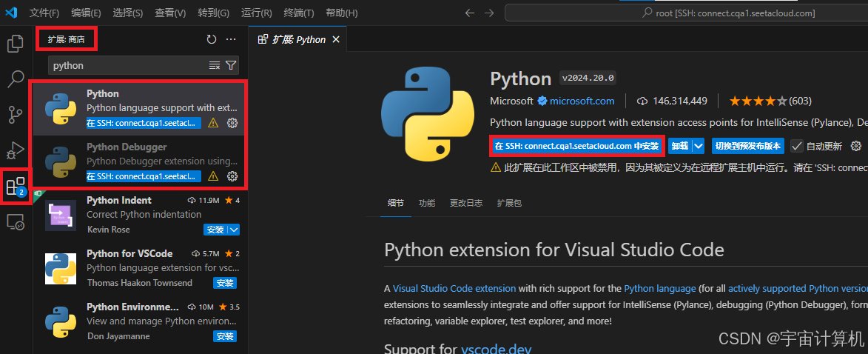Click the Uninstall (卸载) button
This screenshot has width=868, height=354.
pos(680,146)
